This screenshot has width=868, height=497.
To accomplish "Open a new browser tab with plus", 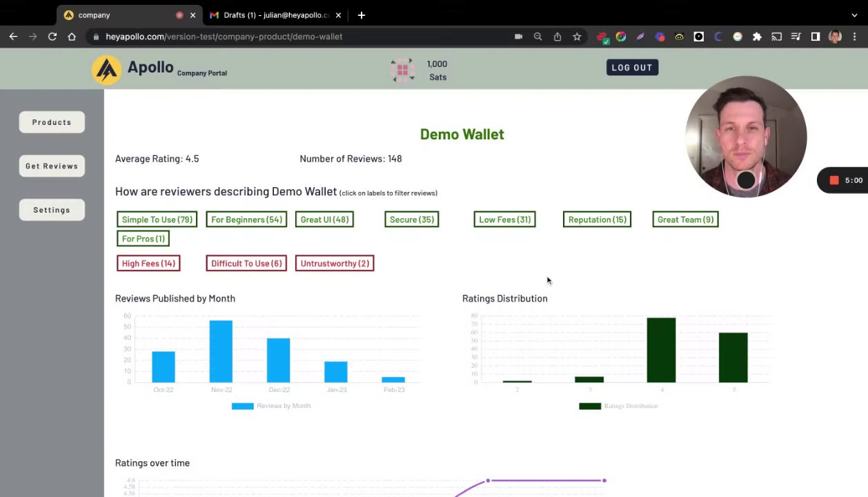I will pos(362,14).
